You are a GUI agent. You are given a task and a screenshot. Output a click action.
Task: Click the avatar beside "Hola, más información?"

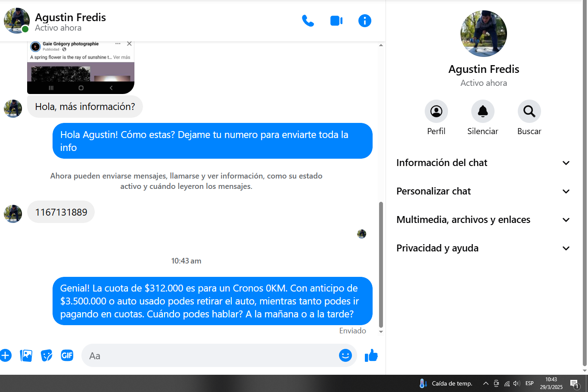[13, 109]
